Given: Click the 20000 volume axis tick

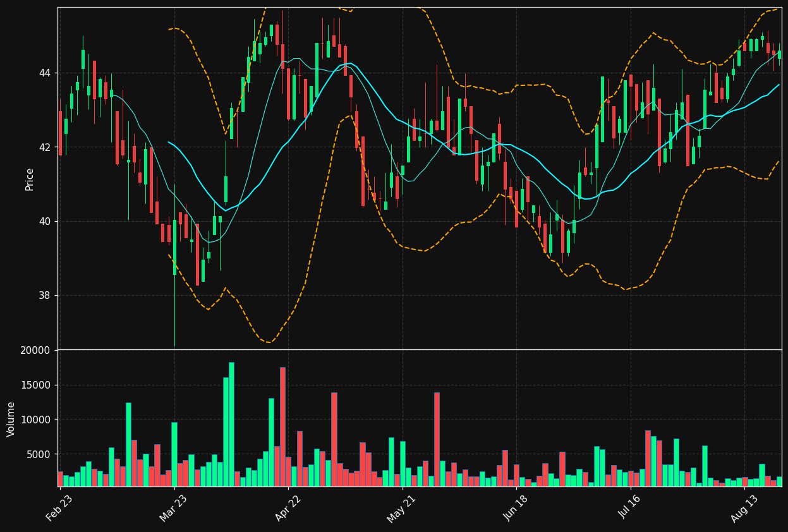Looking at the screenshot, I should [x=36, y=350].
